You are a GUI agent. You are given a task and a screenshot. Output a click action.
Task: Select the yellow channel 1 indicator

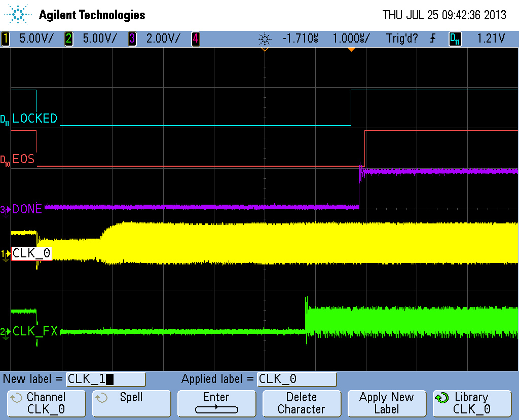point(6,39)
